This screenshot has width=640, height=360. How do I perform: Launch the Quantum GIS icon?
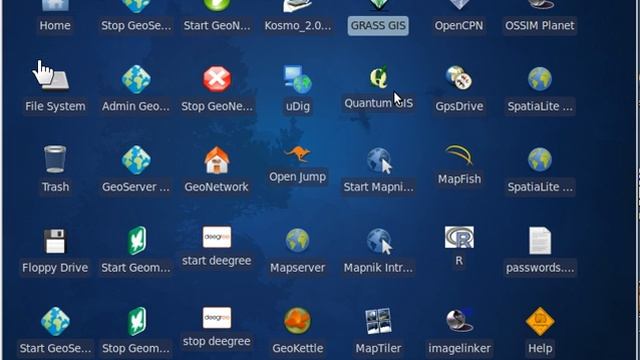click(378, 77)
